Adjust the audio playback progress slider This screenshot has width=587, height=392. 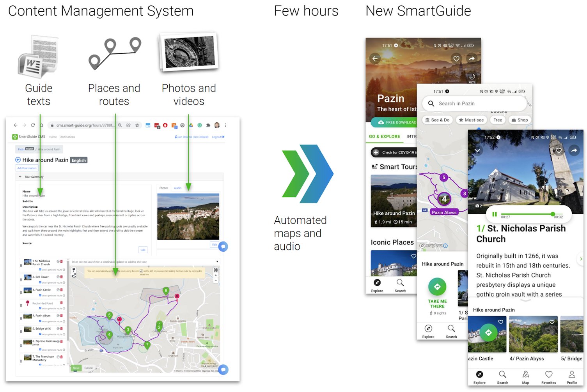[553, 214]
